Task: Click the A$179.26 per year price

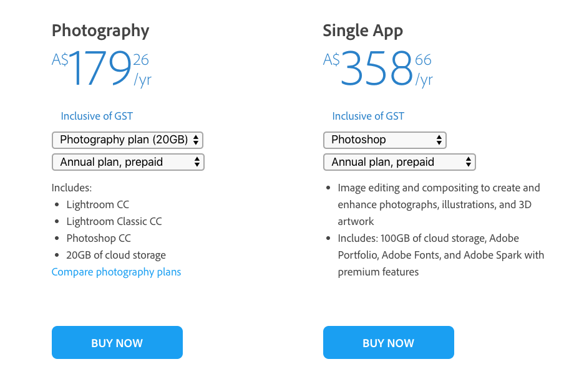Action: (102, 69)
